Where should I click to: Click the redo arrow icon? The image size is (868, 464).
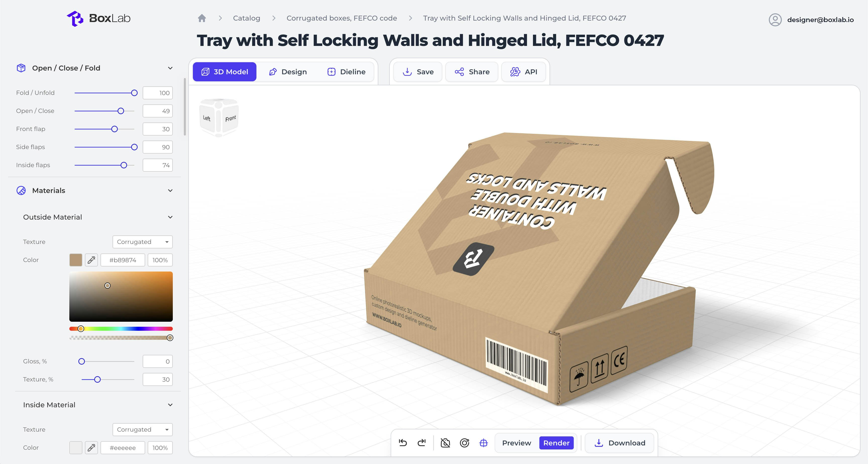(421, 443)
